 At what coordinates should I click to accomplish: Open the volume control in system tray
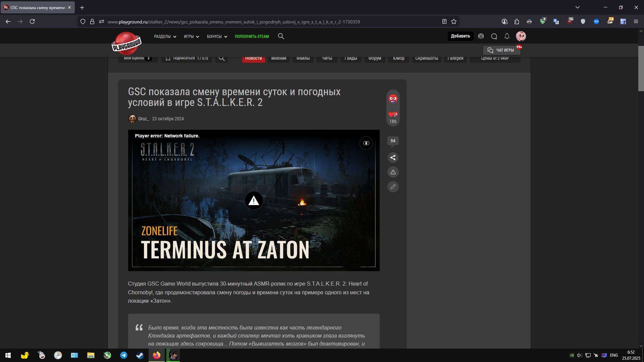[x=579, y=355]
